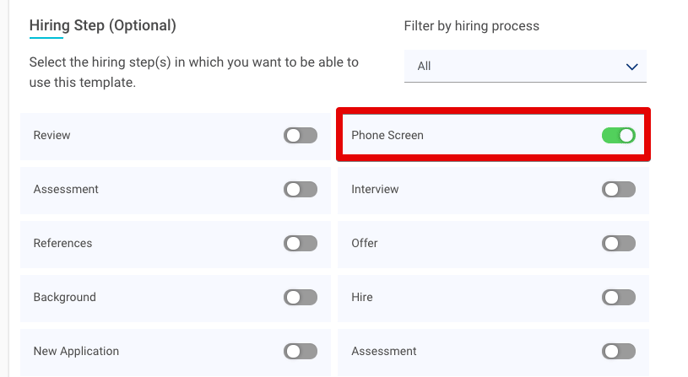
Task: Enable the New Application toggle
Action: click(x=300, y=352)
